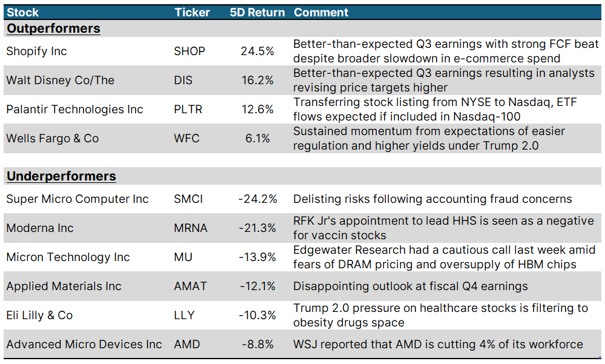Select Palantir Technologies Inc row name

point(74,110)
